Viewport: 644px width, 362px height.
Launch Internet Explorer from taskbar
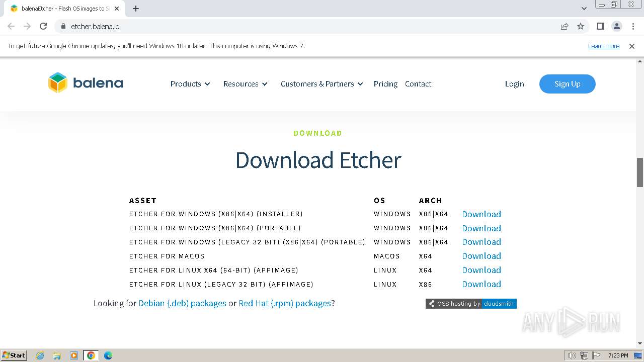click(40, 355)
